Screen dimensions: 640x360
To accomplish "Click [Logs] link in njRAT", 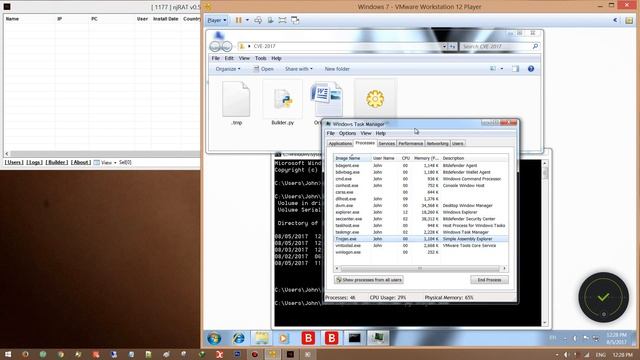I will pos(34,162).
